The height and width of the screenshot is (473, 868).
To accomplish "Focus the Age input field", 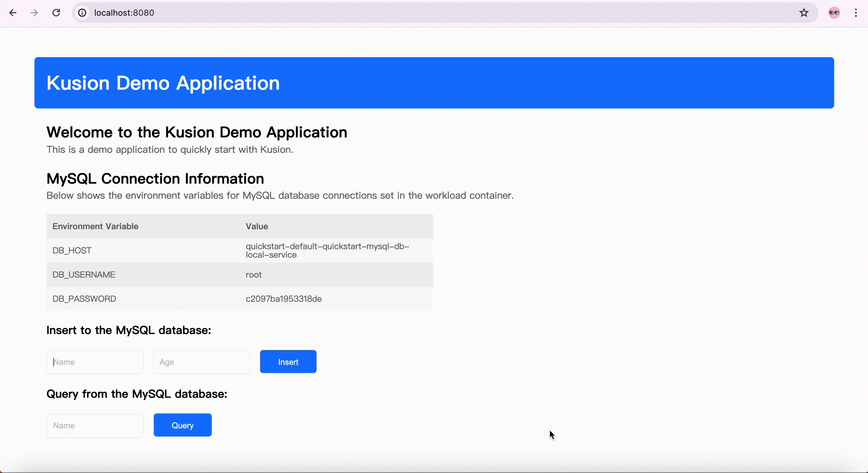I will [201, 362].
